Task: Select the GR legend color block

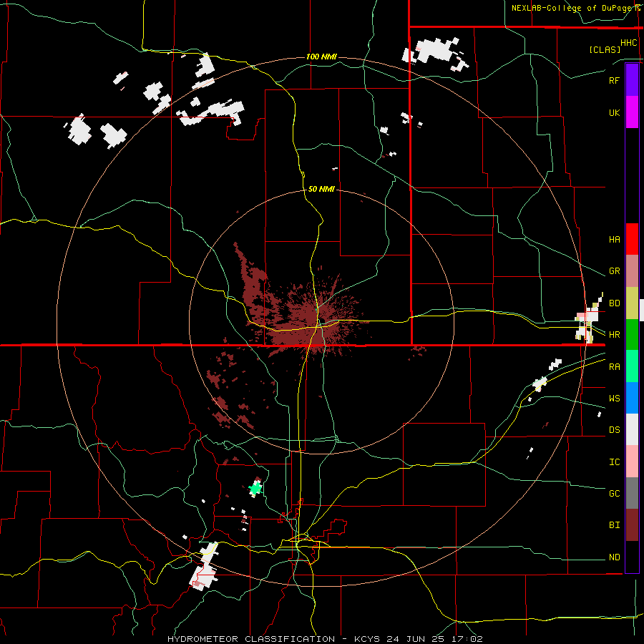Action: (632, 271)
